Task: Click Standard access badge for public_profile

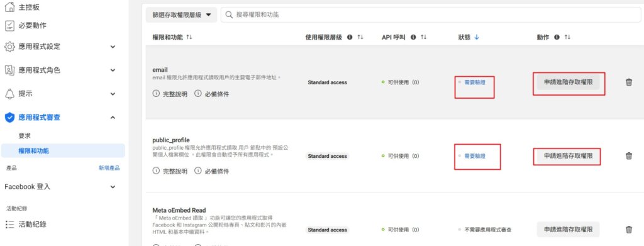Action: 327,156
